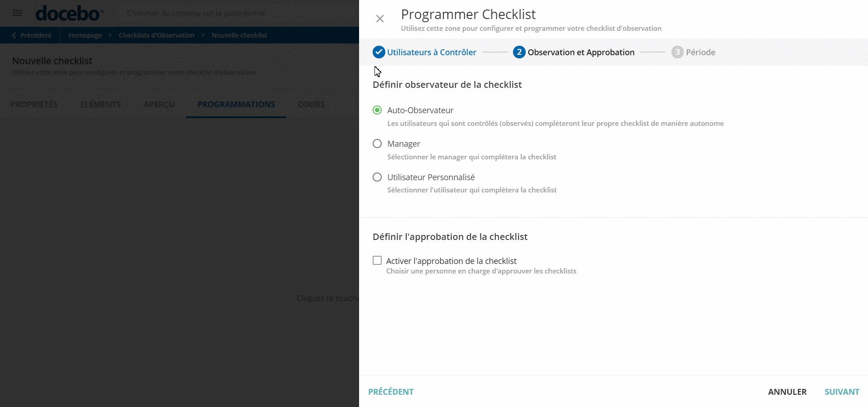
Task: Close the Programmer Checklist dialog
Action: pyautogui.click(x=380, y=19)
